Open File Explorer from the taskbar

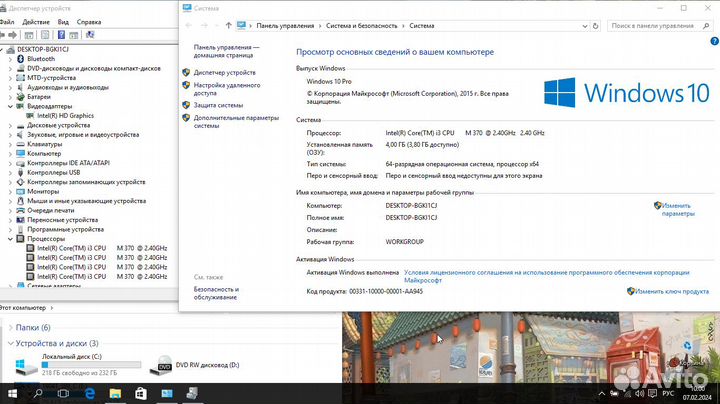pyautogui.click(x=115, y=393)
